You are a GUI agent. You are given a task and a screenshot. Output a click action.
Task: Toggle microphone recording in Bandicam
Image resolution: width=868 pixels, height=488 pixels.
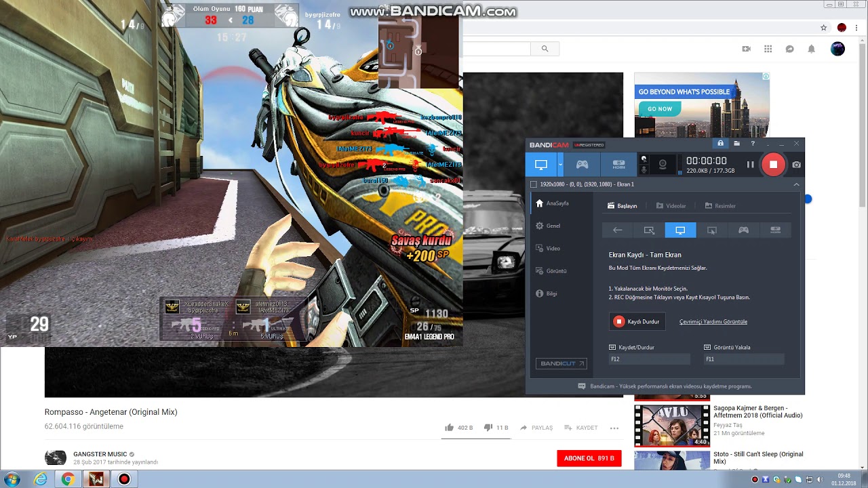(x=644, y=169)
